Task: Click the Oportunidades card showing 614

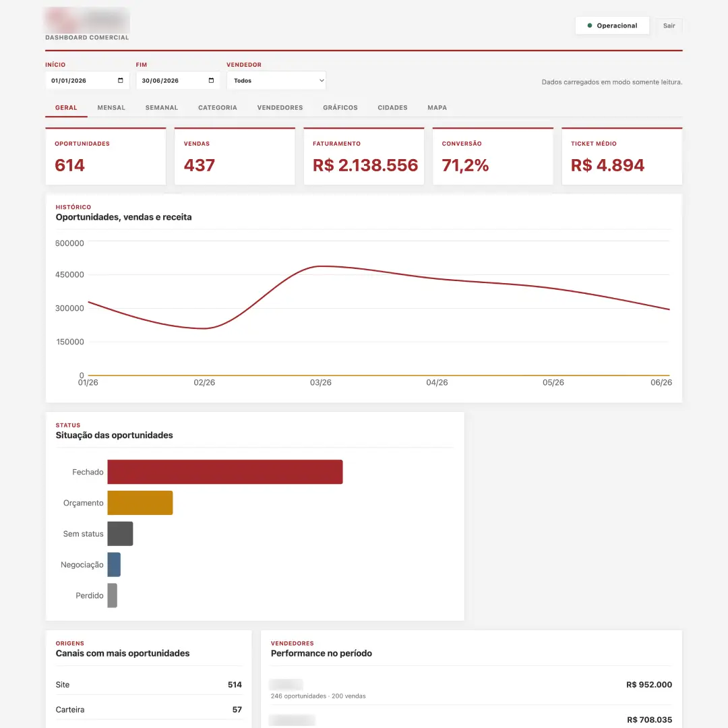Action: pyautogui.click(x=106, y=156)
